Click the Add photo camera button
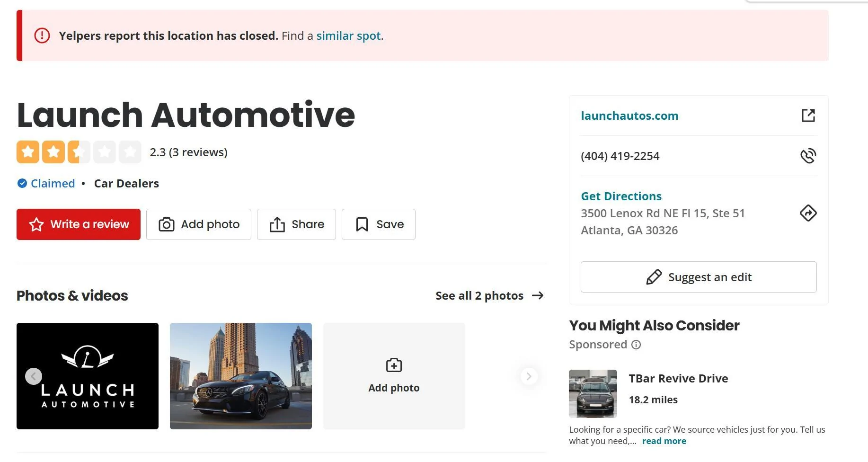 199,224
